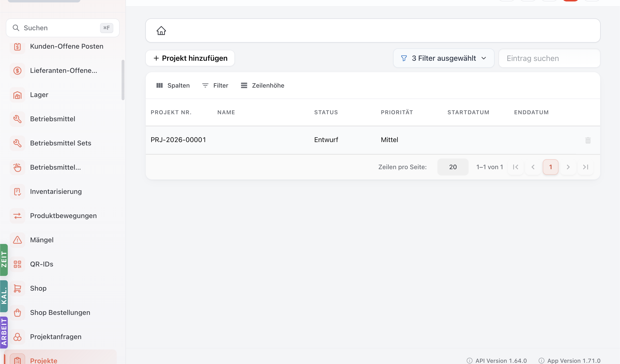Screen dimensions: 620x364
Task: Open Lieferanten-Offene dollar icon
Action: pos(17,71)
